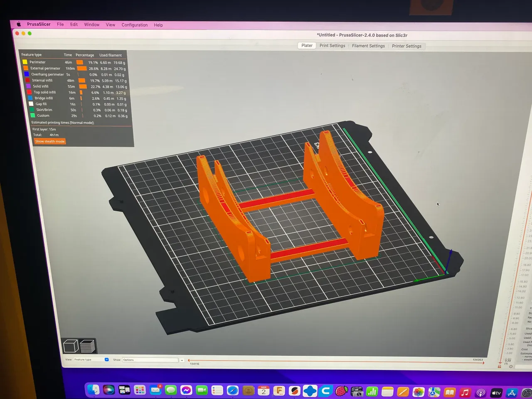Screen dimensions: 532x399
Task: Toggle Overhang perimeter visibility in legend
Action: [x=74, y=74]
